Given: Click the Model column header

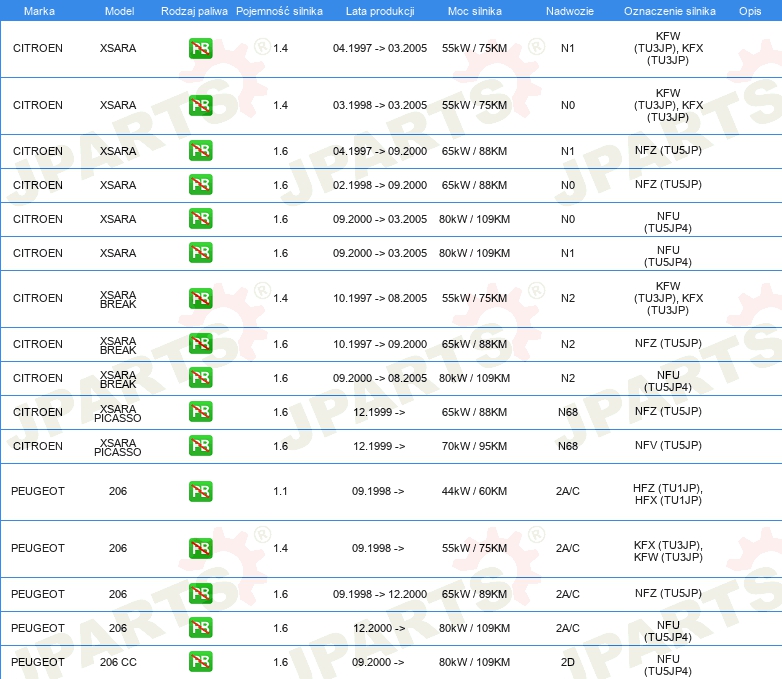Looking at the screenshot, I should 119,10.
